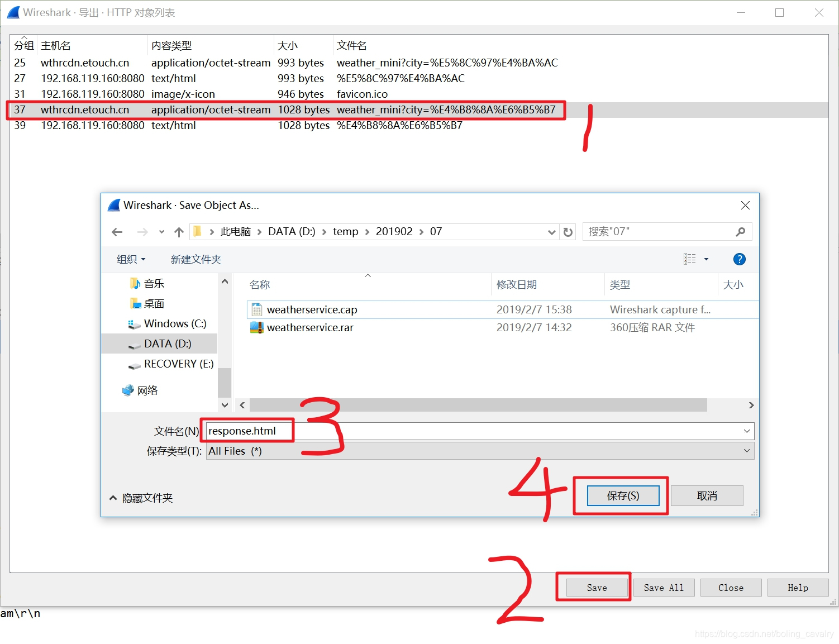Click the horizontal scrollbar in file list
Screen dimensions: 839x644
478,405
